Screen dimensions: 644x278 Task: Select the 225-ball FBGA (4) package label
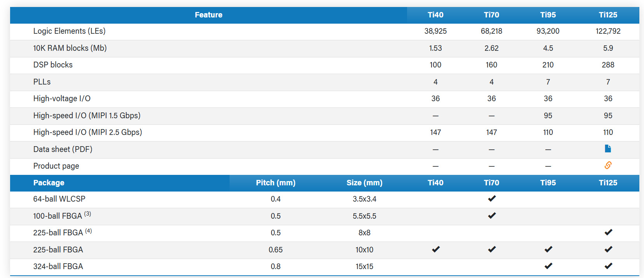63,232
